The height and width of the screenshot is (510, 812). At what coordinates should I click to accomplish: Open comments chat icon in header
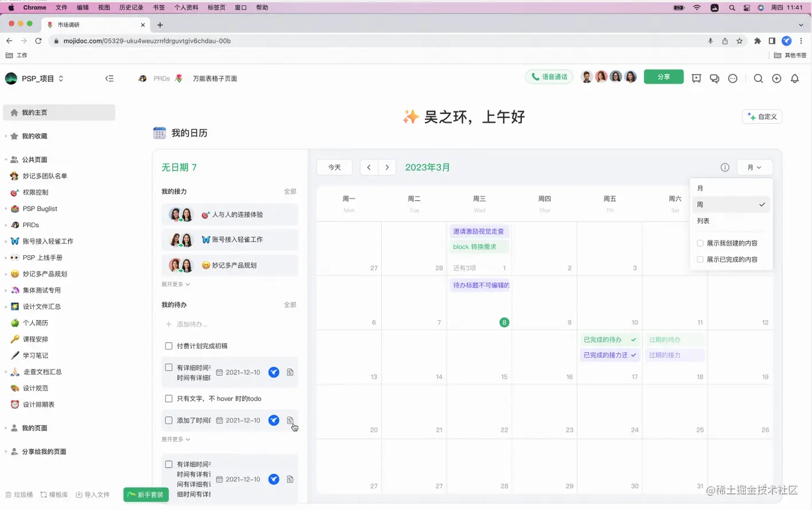715,79
